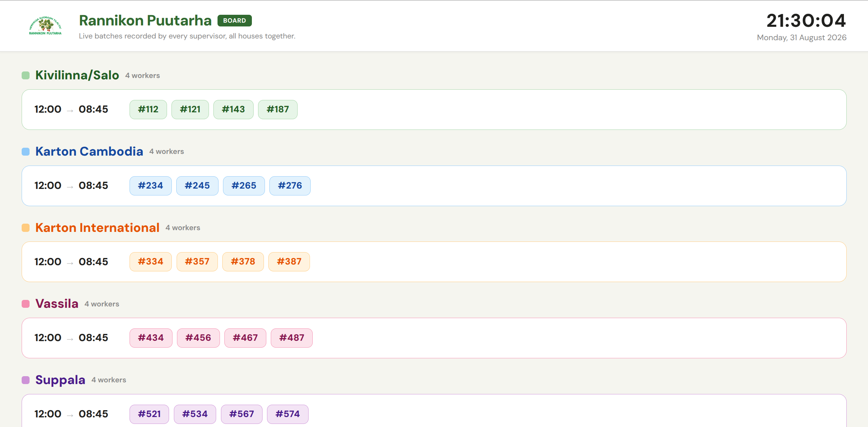This screenshot has height=427, width=868.
Task: Click the Kivilinna/Salo house heading
Action: (x=77, y=75)
